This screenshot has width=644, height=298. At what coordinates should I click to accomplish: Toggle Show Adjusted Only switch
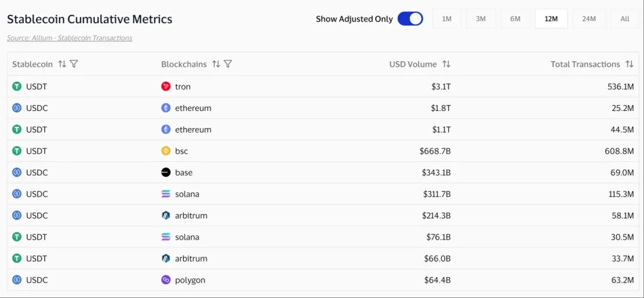[x=410, y=19]
